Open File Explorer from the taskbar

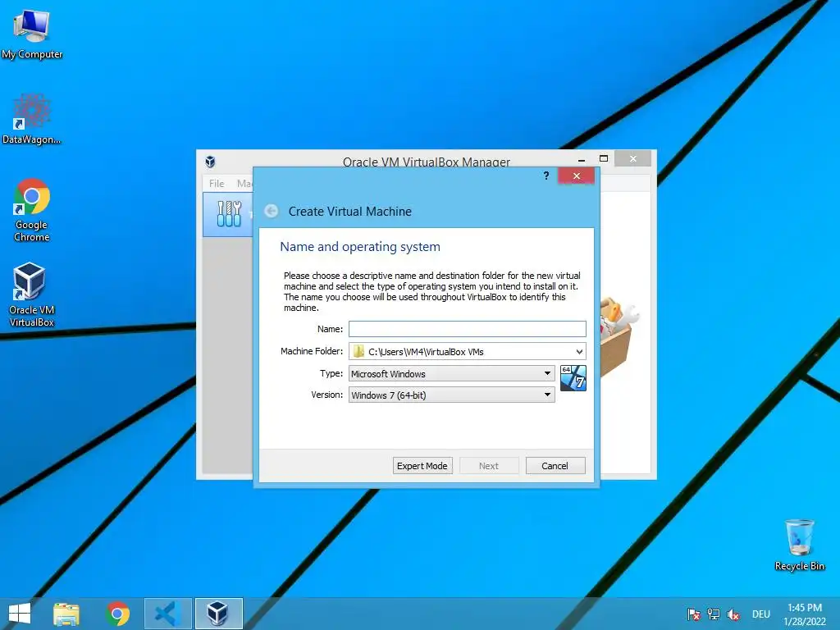66,614
